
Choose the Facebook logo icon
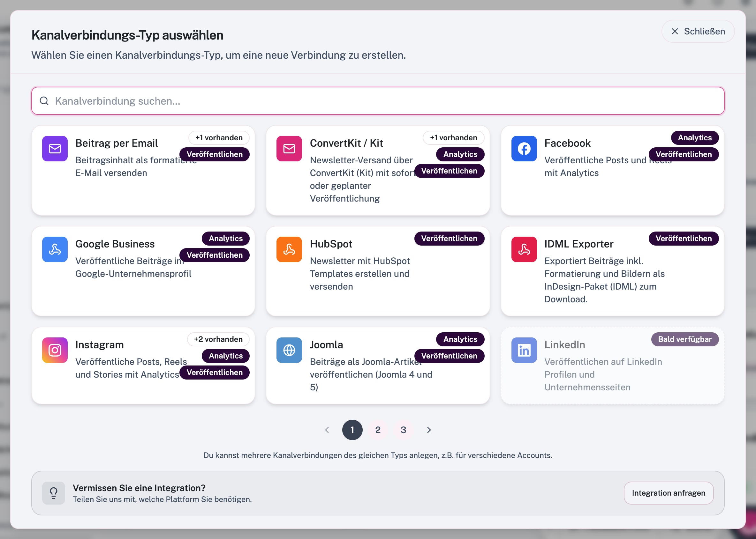pos(524,148)
